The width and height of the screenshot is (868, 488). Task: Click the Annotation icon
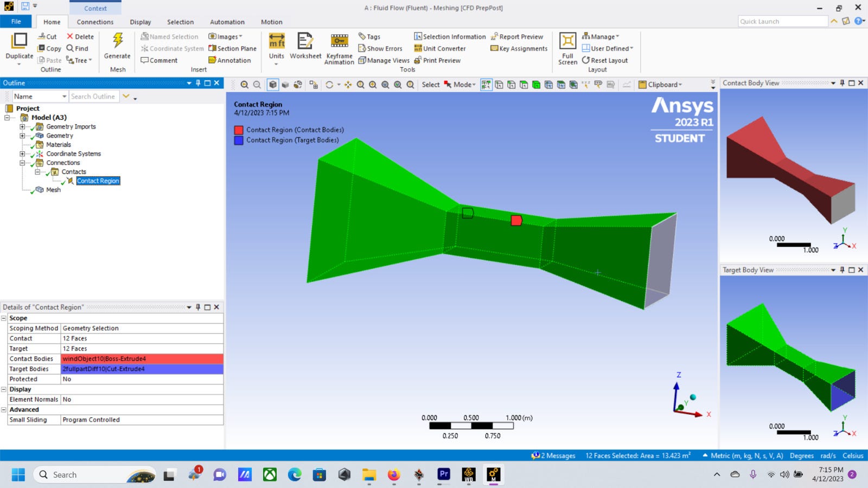[x=213, y=60]
